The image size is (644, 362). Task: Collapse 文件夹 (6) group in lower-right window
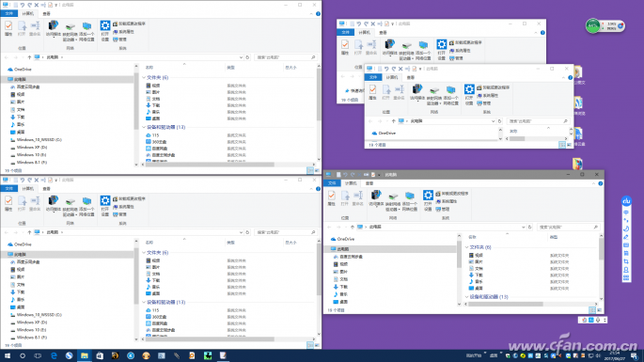(x=467, y=247)
